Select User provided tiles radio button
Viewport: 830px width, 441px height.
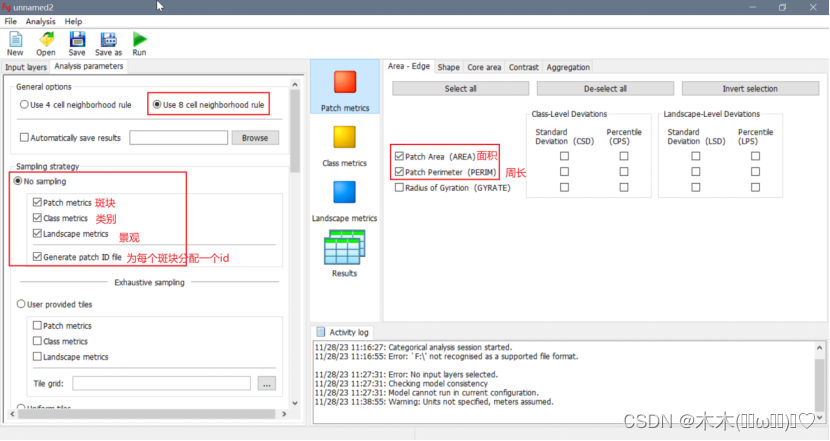coord(21,304)
